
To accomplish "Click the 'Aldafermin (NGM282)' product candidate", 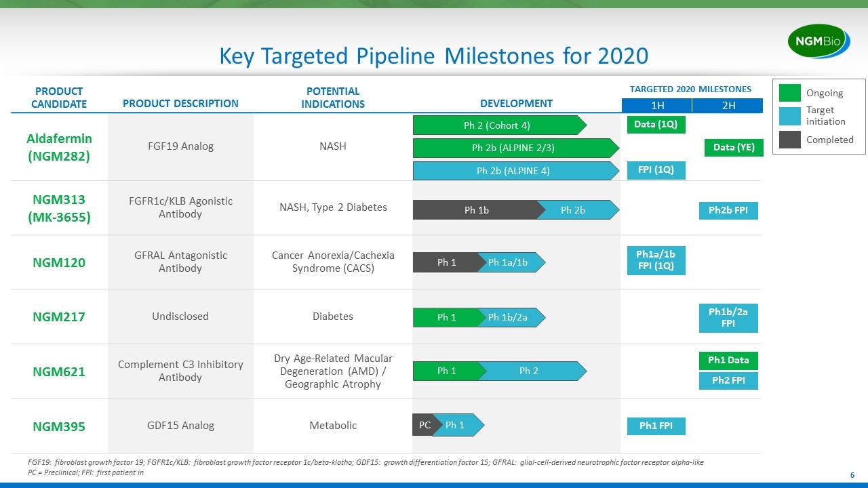I will click(59, 146).
